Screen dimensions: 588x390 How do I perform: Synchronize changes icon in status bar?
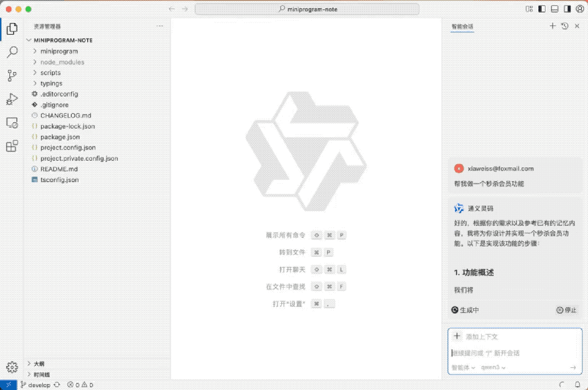coord(57,385)
